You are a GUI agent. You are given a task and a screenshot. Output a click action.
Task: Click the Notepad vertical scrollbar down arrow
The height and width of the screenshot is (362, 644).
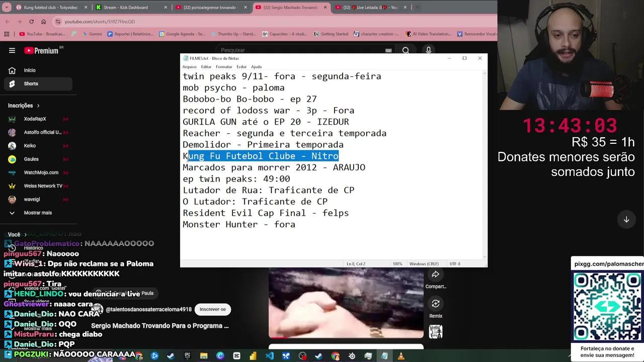[x=485, y=256]
